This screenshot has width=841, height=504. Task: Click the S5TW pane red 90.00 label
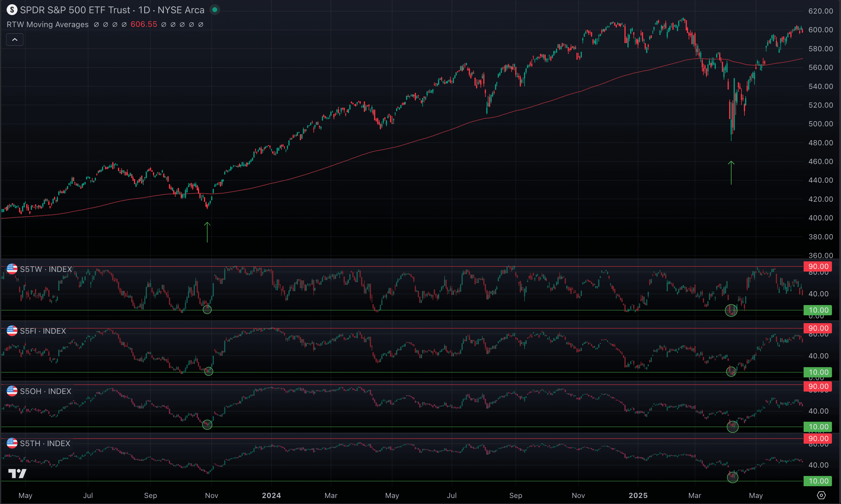pyautogui.click(x=818, y=266)
